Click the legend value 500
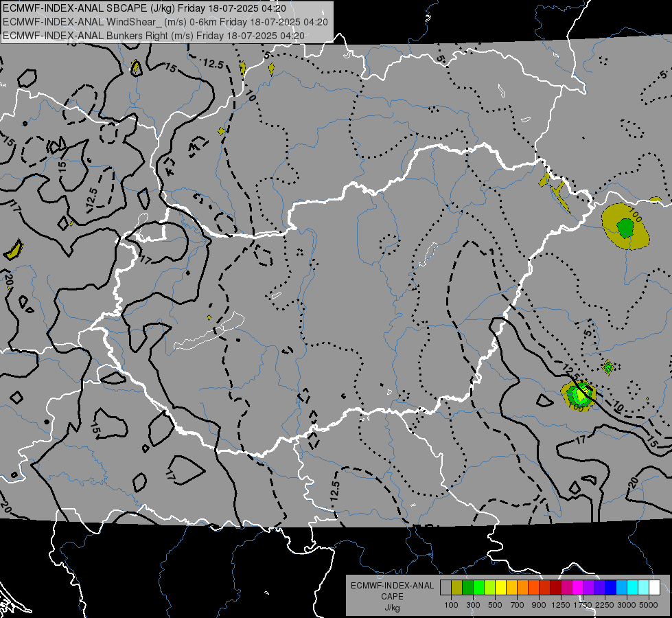The image size is (672, 618). 495,605
